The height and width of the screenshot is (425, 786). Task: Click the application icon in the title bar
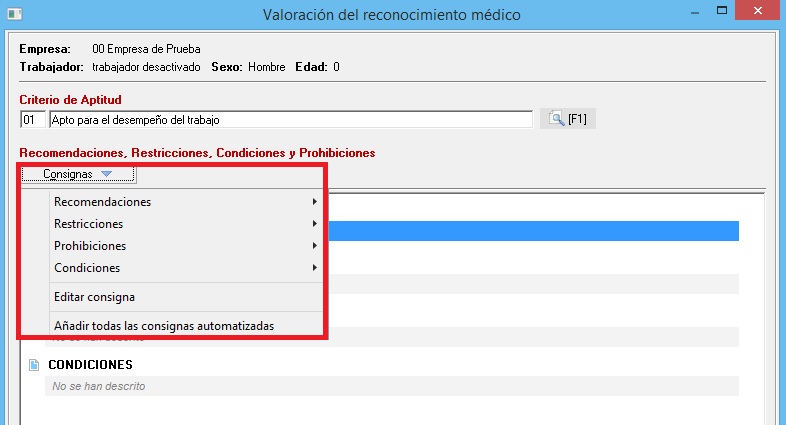click(15, 14)
